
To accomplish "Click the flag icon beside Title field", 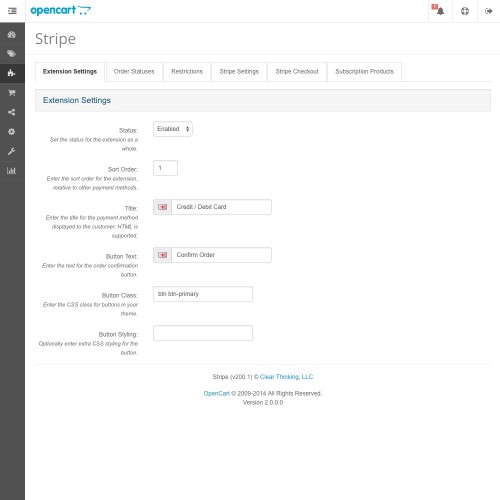I will (x=162, y=207).
